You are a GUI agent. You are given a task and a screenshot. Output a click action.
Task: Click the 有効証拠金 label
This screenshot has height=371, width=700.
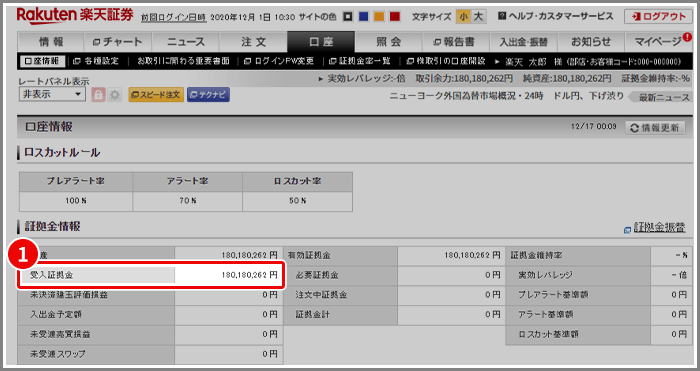pyautogui.click(x=309, y=255)
